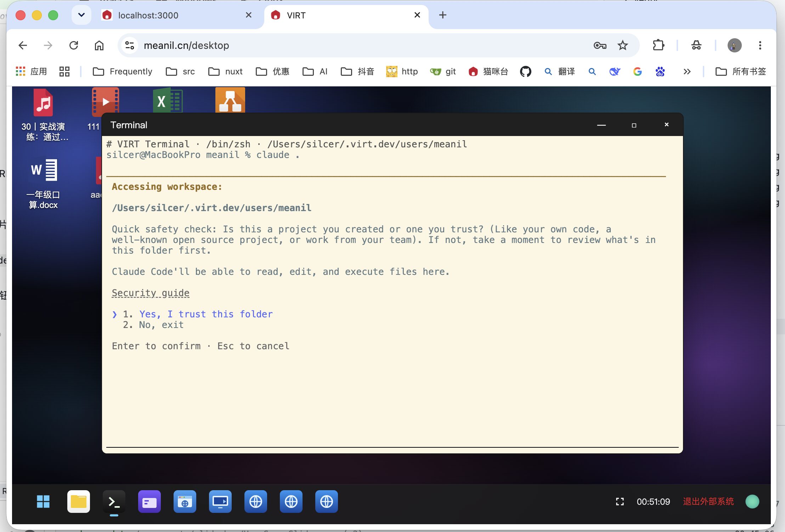Minimize the Terminal window
Screen dimensions: 785x532
pos(601,125)
